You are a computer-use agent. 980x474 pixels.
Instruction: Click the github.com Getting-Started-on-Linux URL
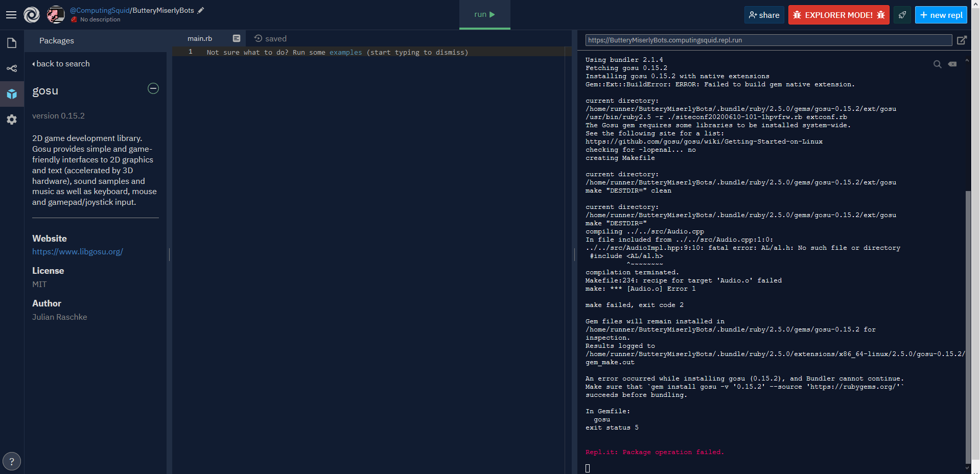coord(704,141)
